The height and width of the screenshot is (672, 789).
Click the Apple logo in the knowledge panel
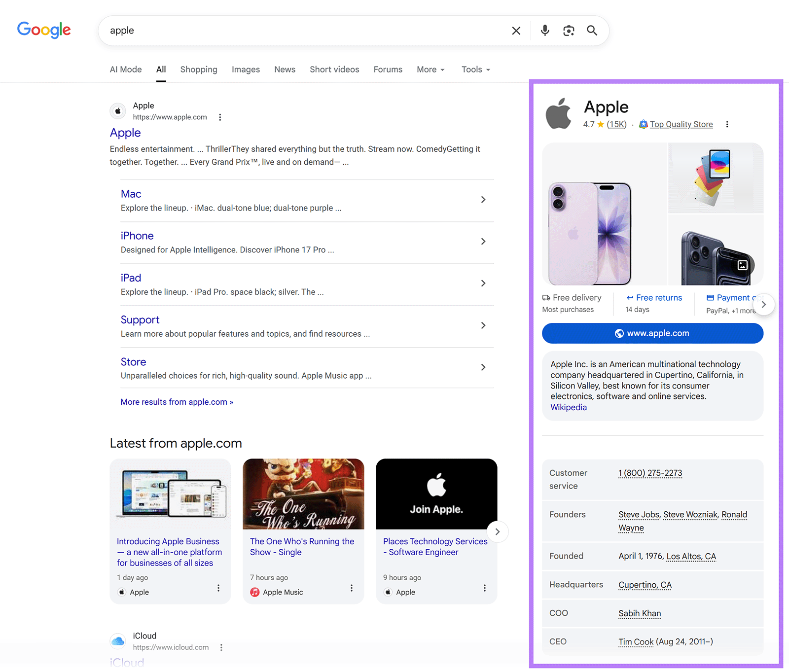pos(559,112)
